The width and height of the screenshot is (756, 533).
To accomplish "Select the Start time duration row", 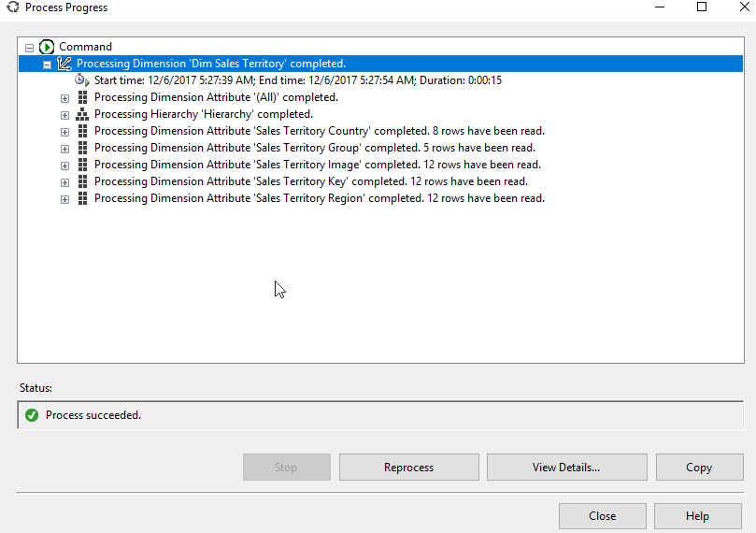I will pyautogui.click(x=297, y=80).
